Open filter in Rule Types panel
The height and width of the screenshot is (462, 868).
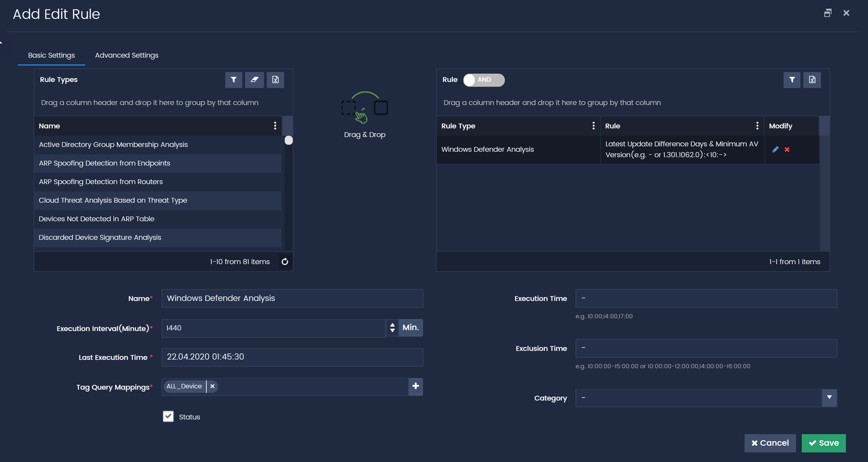pos(234,80)
